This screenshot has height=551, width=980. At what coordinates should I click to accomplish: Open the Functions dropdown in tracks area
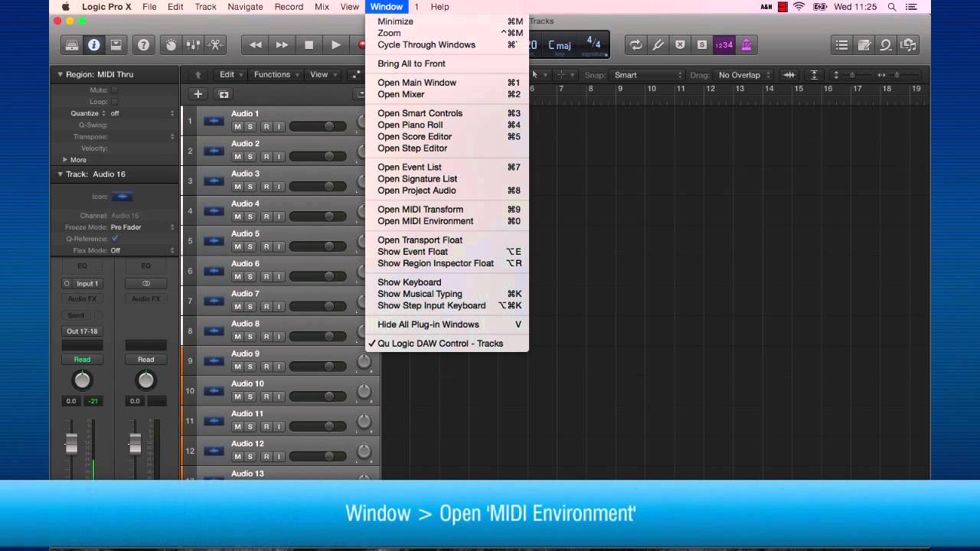(276, 75)
